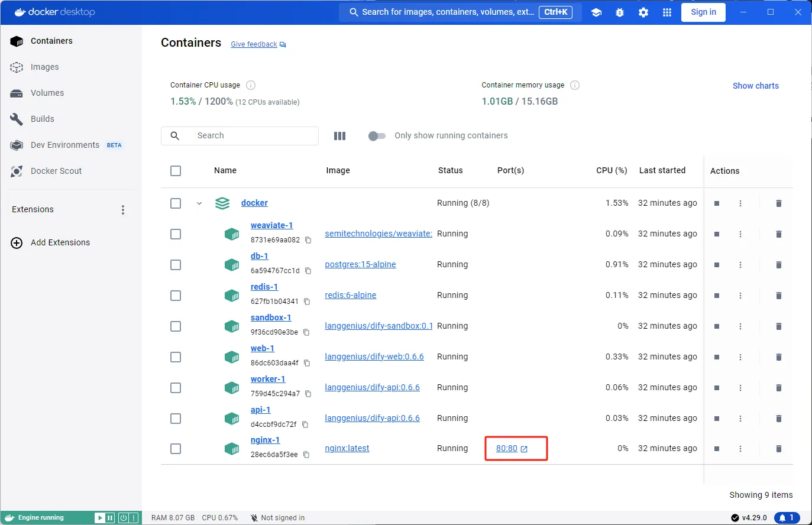Stop the worker-1 container
The image size is (812, 525).
(717, 388)
